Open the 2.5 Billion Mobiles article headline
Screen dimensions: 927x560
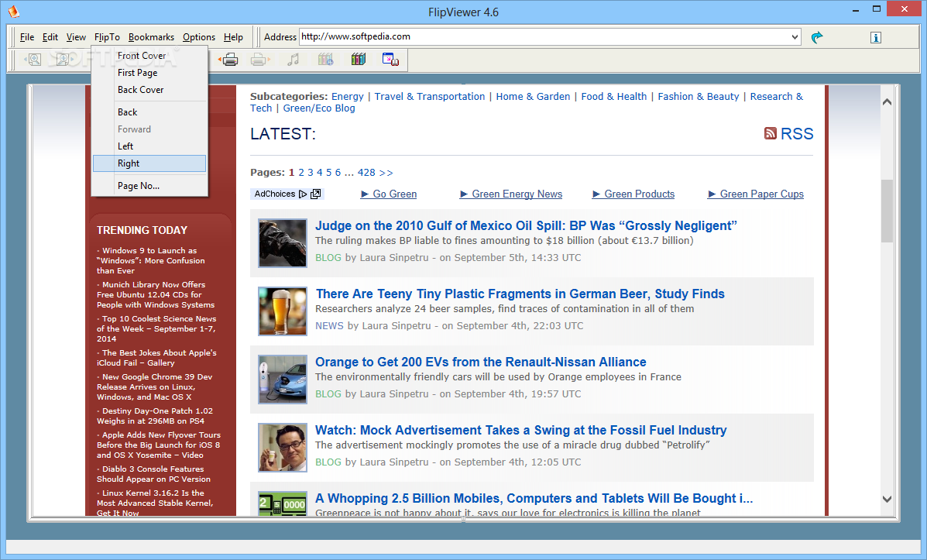[x=534, y=499]
